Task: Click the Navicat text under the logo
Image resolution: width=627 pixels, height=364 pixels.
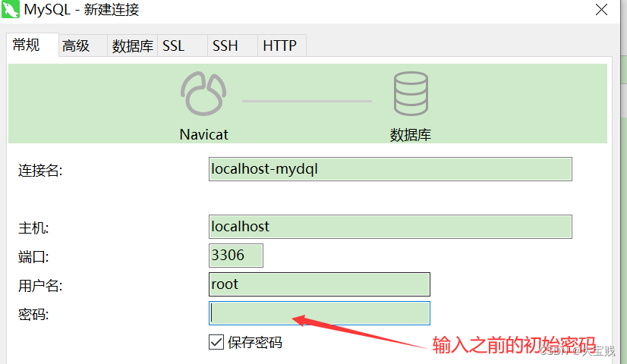Action: coord(203,134)
